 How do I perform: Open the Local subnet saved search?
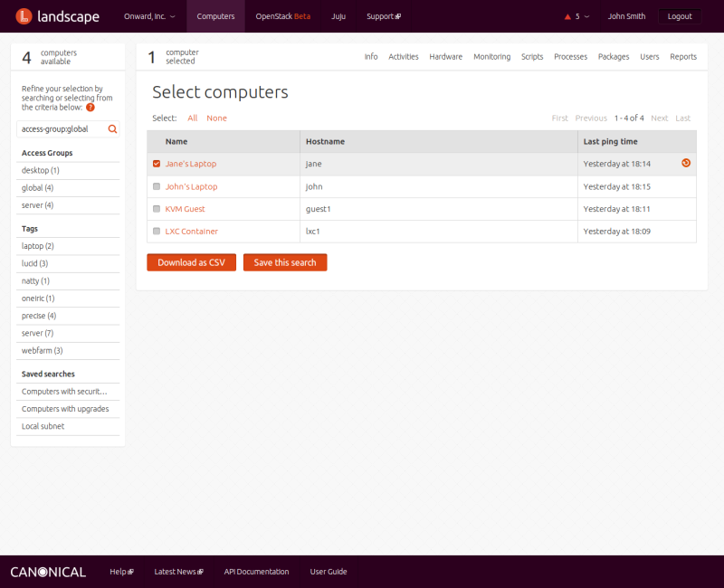click(x=43, y=426)
